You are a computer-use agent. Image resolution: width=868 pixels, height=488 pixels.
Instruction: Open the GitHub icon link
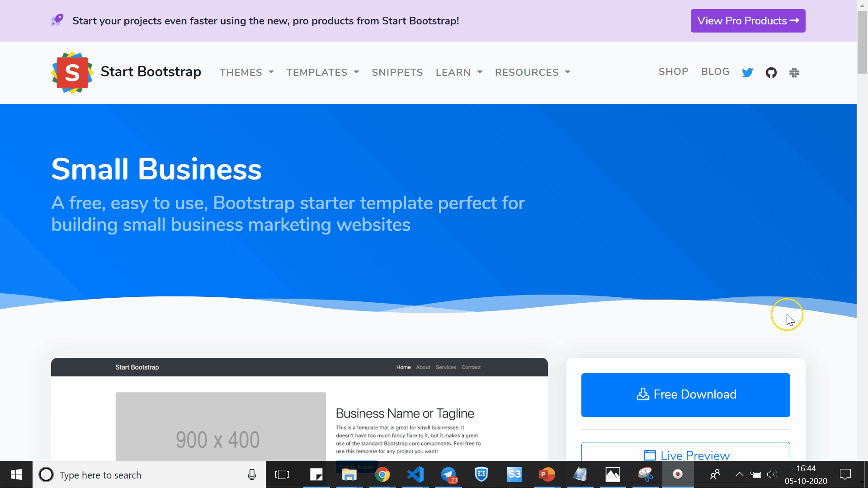[x=771, y=72]
